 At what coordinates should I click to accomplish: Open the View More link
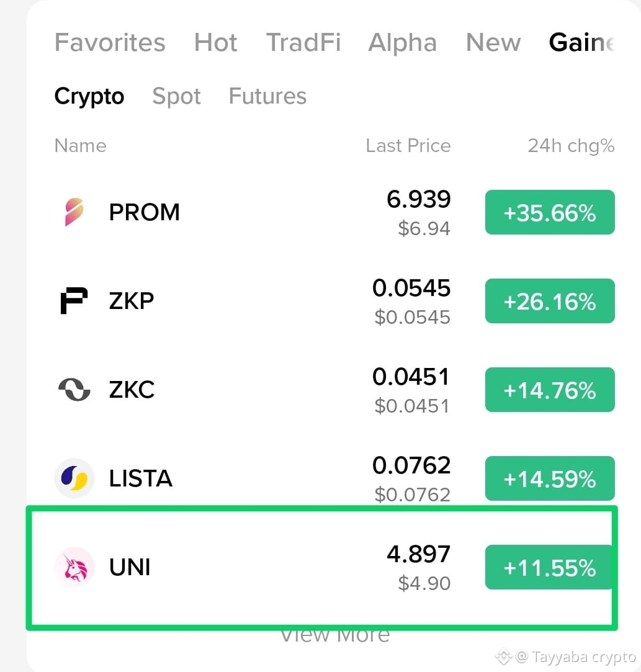pyautogui.click(x=335, y=635)
